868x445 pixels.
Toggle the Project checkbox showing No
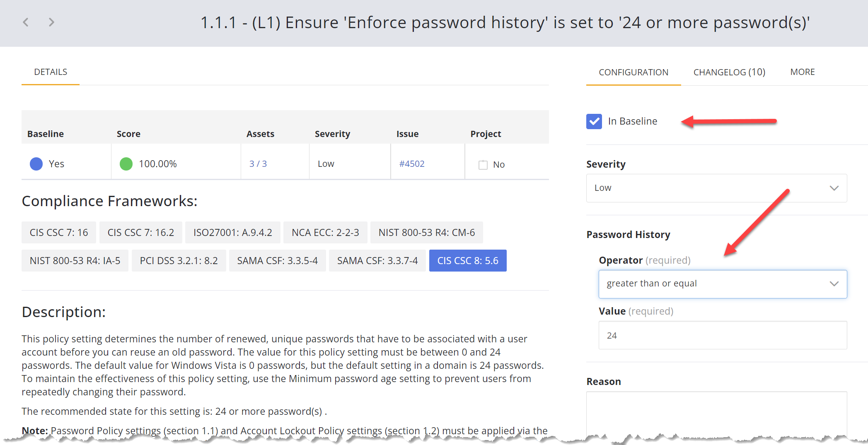click(483, 165)
